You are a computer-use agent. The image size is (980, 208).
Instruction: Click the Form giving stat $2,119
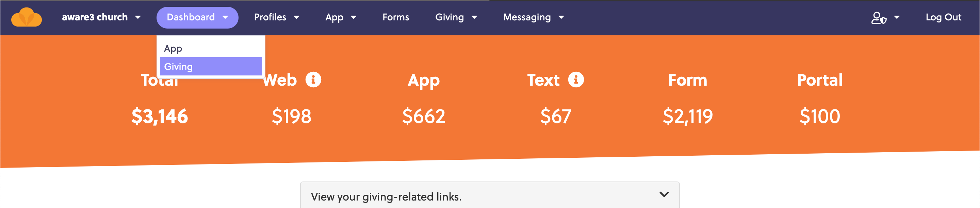pyautogui.click(x=688, y=117)
